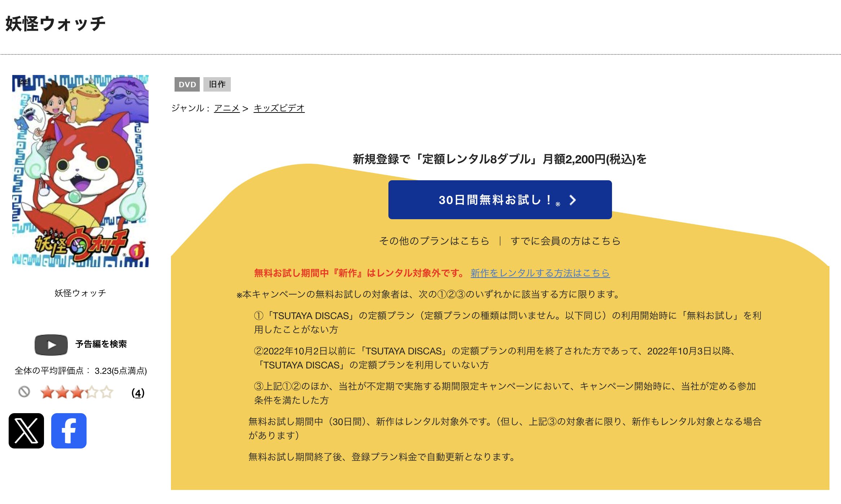Click the DVD format tag

point(187,84)
